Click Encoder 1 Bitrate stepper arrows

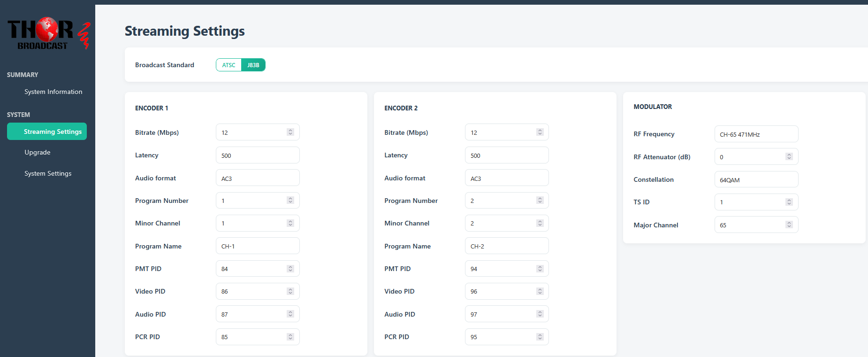[x=290, y=132]
